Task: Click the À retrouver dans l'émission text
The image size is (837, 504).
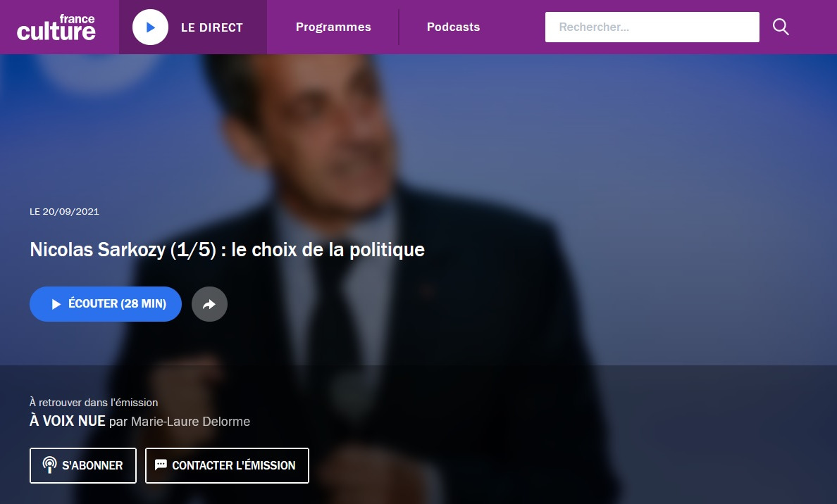Action: pyautogui.click(x=94, y=403)
